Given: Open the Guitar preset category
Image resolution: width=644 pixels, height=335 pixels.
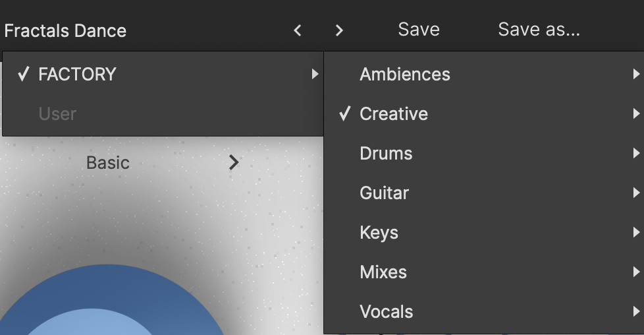Looking at the screenshot, I should [384, 193].
